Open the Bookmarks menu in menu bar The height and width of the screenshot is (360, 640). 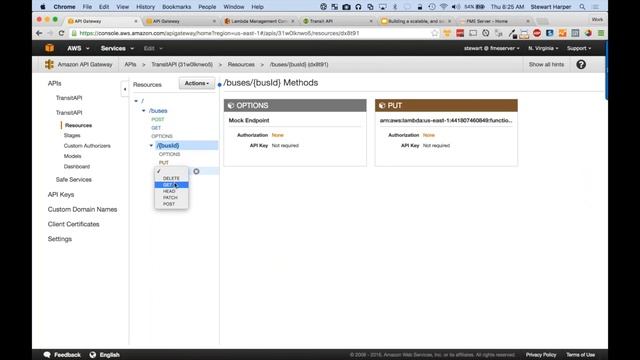pyautogui.click(x=176, y=7)
